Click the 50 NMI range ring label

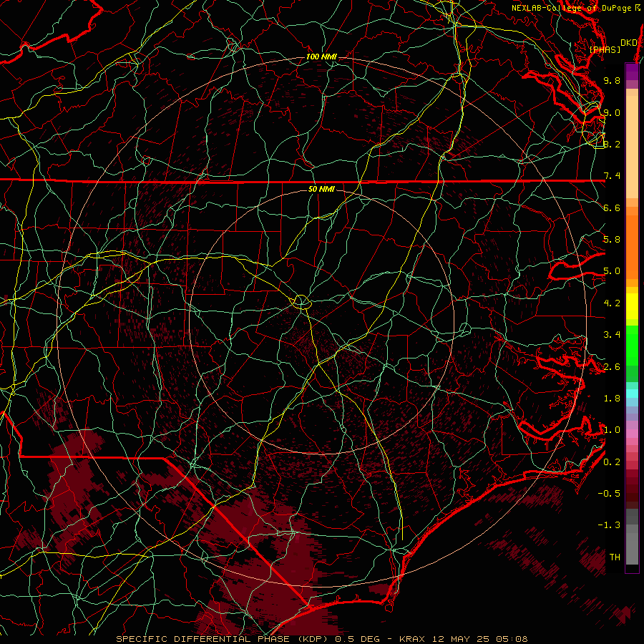[321, 189]
